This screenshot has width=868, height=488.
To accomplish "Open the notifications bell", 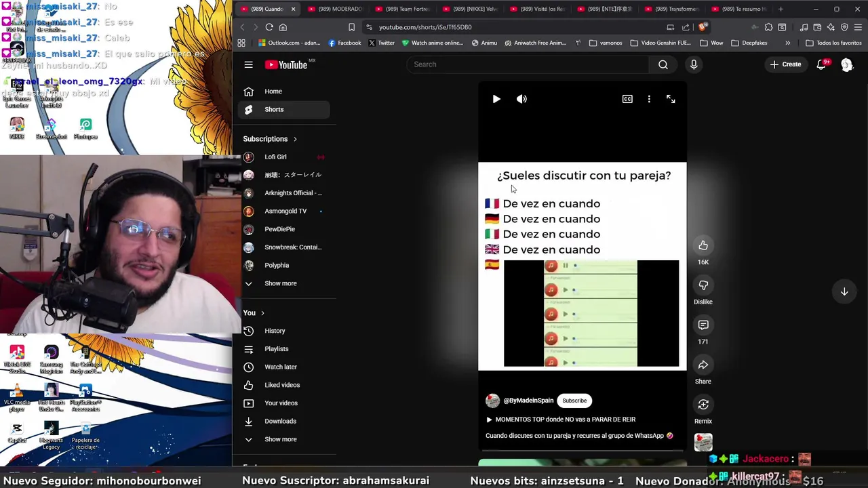I will 821,64.
